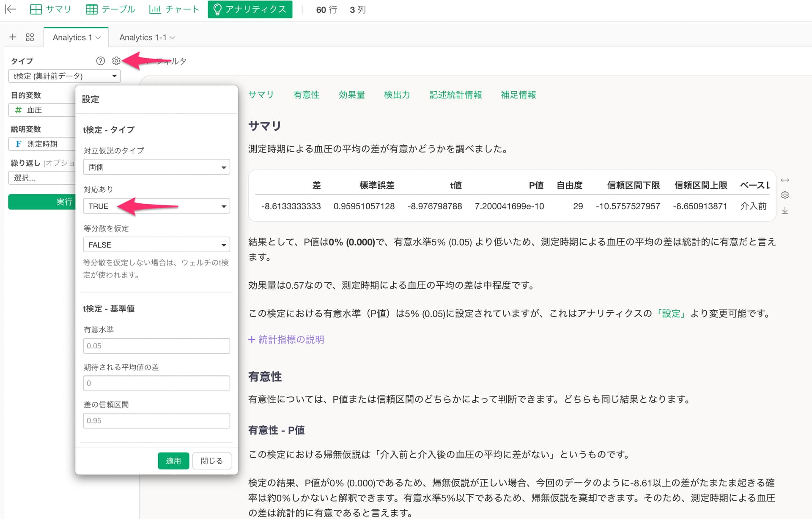Screen dimensions: 812x519
Task: Click the gear icon right of the summary table
Action: pyautogui.click(x=785, y=195)
